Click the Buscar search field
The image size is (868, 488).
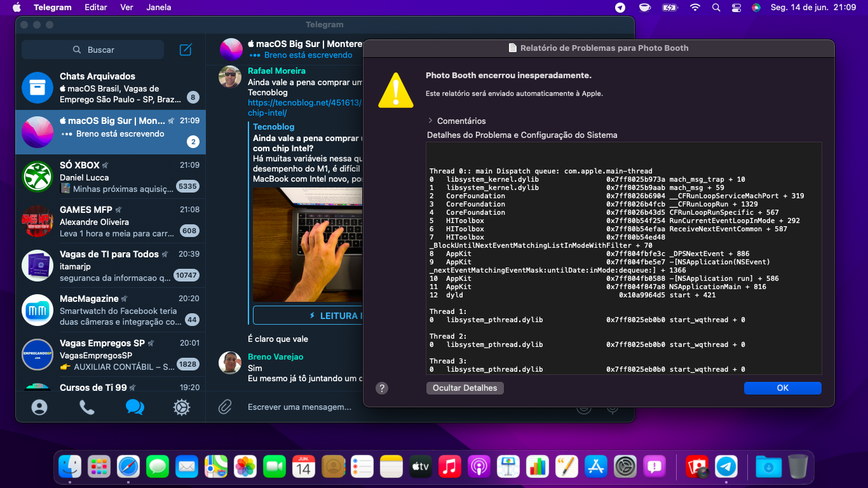click(x=93, y=50)
